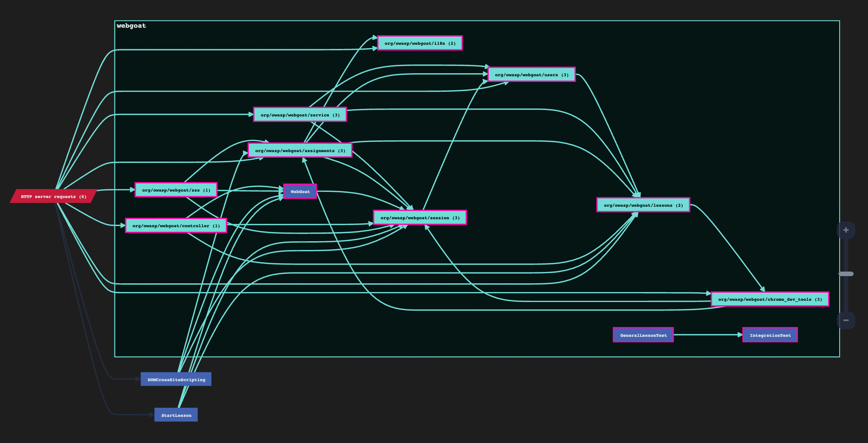Select the org/owasp/webgoat/lessons (2) node
Viewport: 868px width, 443px height.
pos(643,205)
